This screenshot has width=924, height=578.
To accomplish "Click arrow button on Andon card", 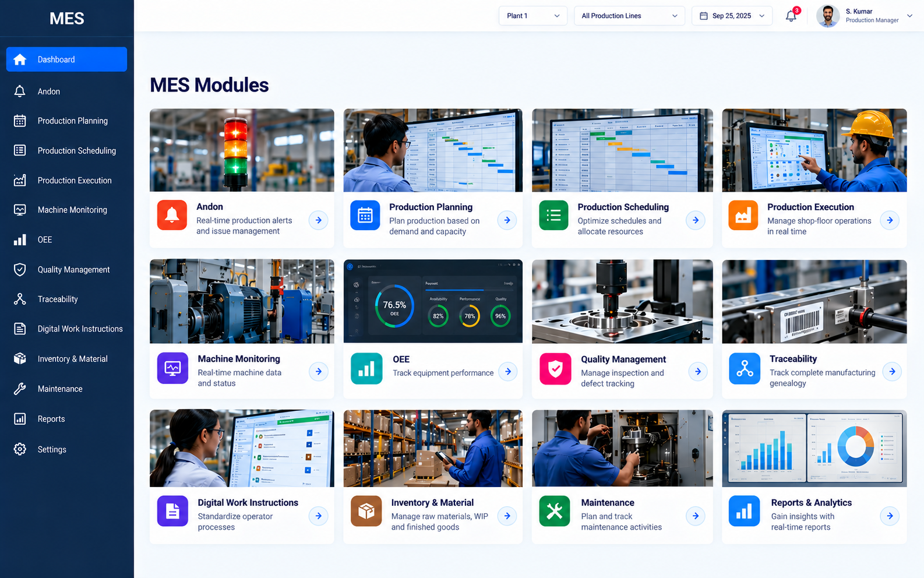I will (x=318, y=220).
